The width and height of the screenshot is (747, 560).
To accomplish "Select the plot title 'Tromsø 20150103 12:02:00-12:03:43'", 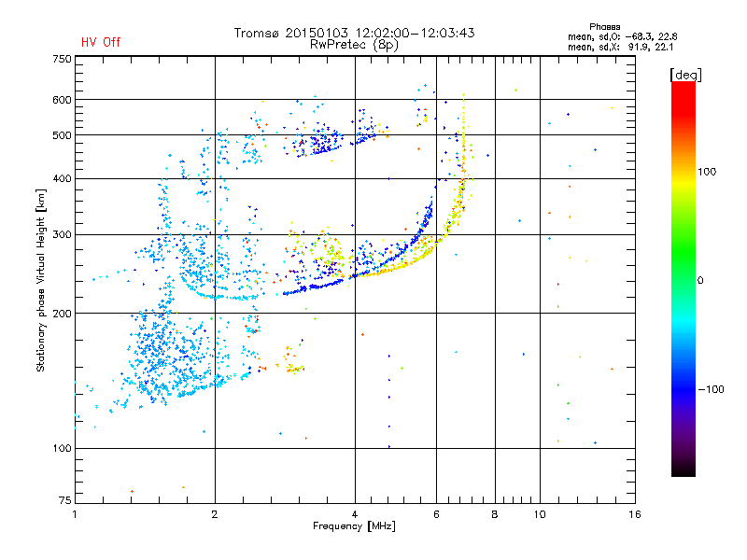I will tap(354, 33).
